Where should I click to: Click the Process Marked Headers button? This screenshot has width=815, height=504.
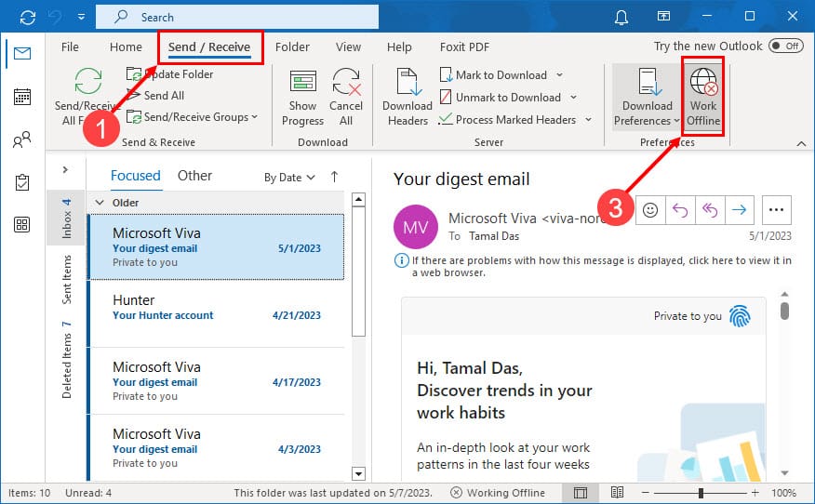(507, 120)
